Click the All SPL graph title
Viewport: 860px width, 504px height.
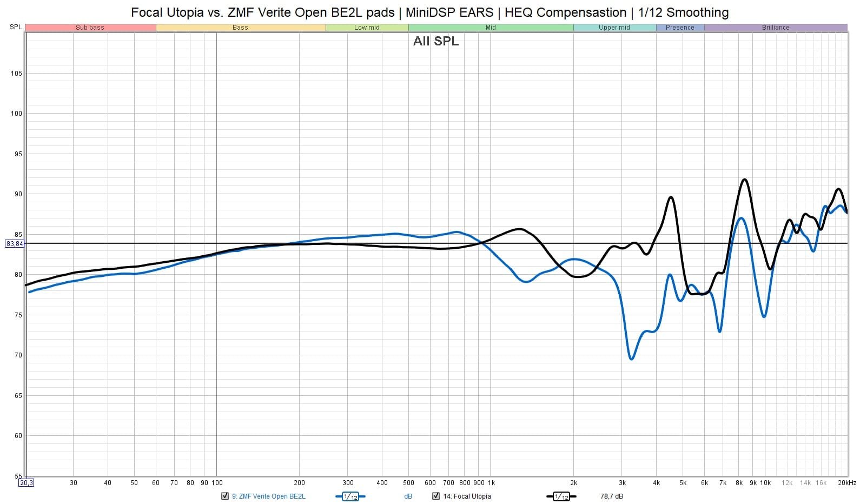(435, 41)
